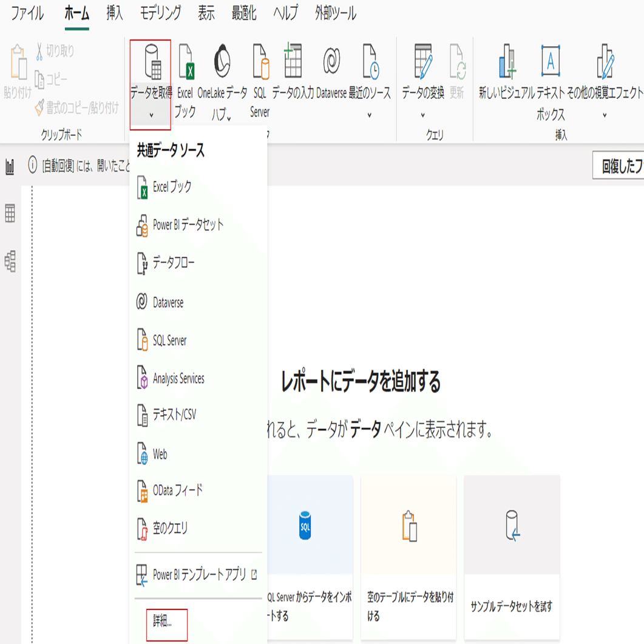Click 空のテーブルにデータを貼り付ける card
This screenshot has width=644, height=644.
pyautogui.click(x=408, y=557)
